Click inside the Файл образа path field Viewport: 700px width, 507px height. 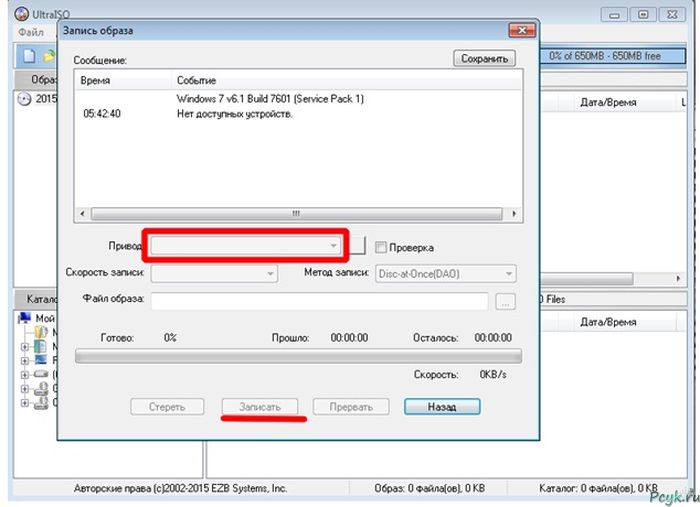320,299
